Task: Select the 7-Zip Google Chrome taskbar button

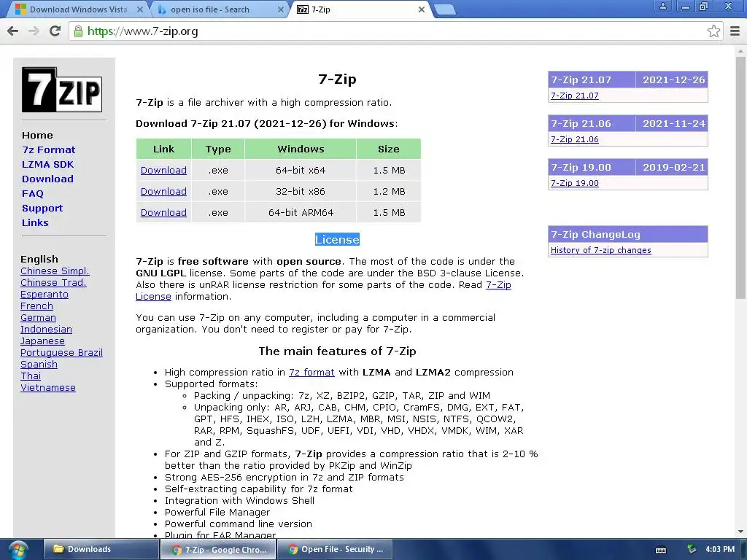Action: tap(218, 550)
